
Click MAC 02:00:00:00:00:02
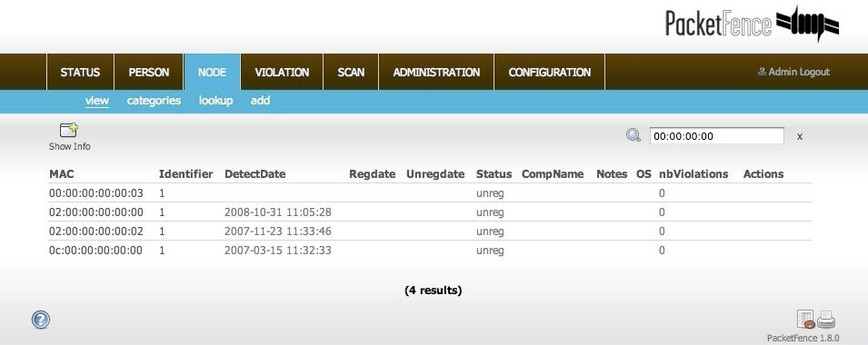coord(96,232)
